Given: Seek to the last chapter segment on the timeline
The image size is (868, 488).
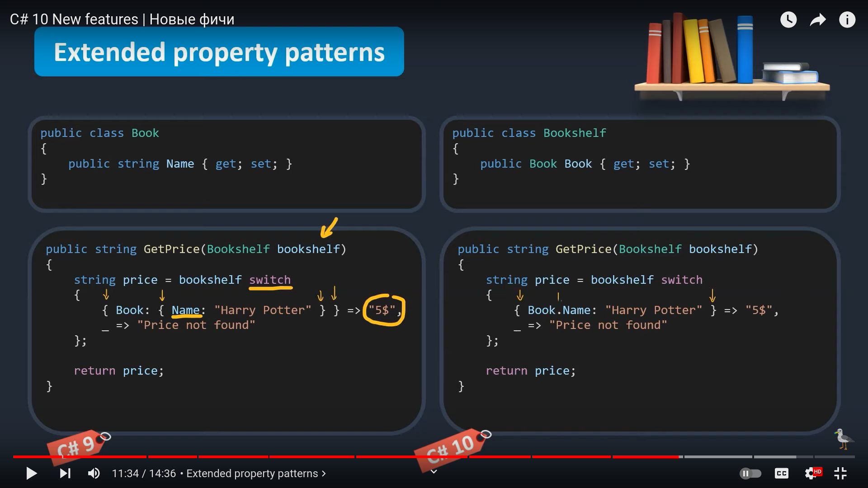Looking at the screenshot, I should coord(834,457).
